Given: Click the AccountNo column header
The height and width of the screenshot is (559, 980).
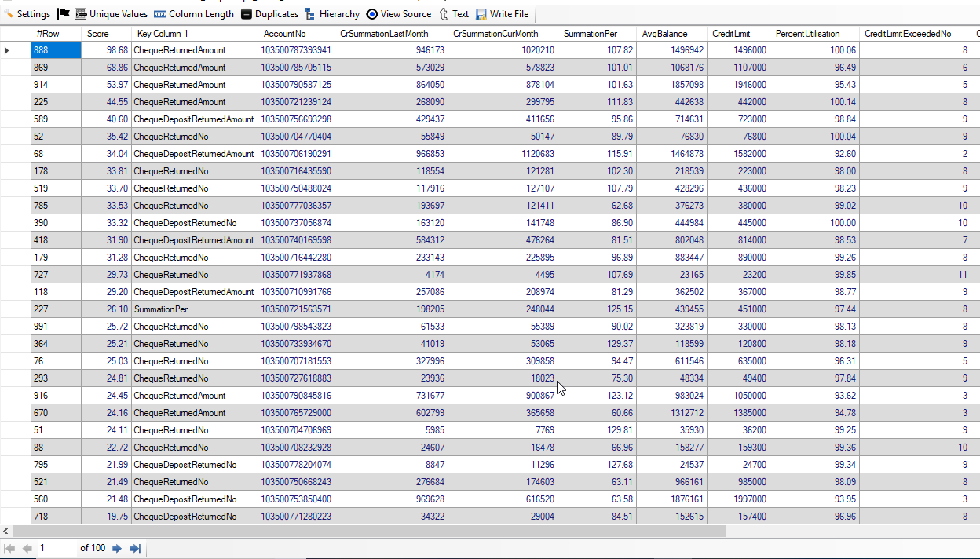Looking at the screenshot, I should pos(295,34).
